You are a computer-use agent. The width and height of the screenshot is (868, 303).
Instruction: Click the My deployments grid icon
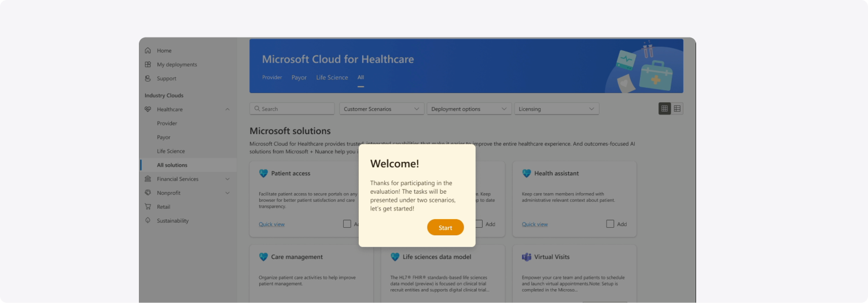(x=148, y=64)
